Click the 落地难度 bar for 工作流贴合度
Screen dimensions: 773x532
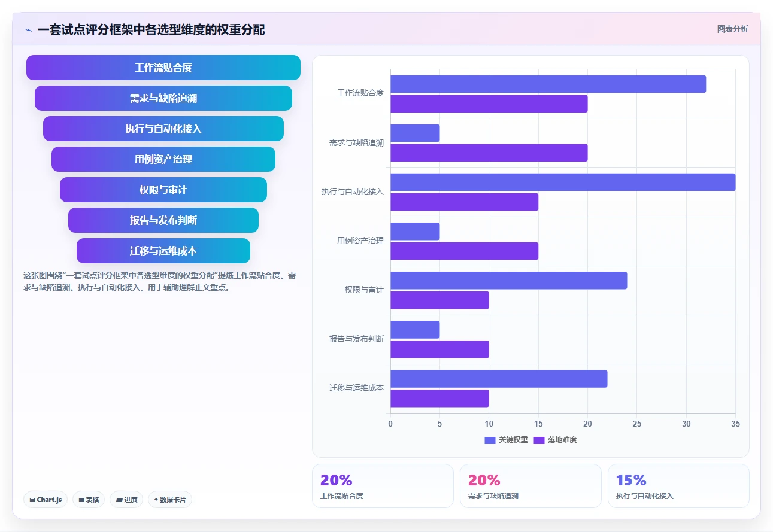pos(489,104)
